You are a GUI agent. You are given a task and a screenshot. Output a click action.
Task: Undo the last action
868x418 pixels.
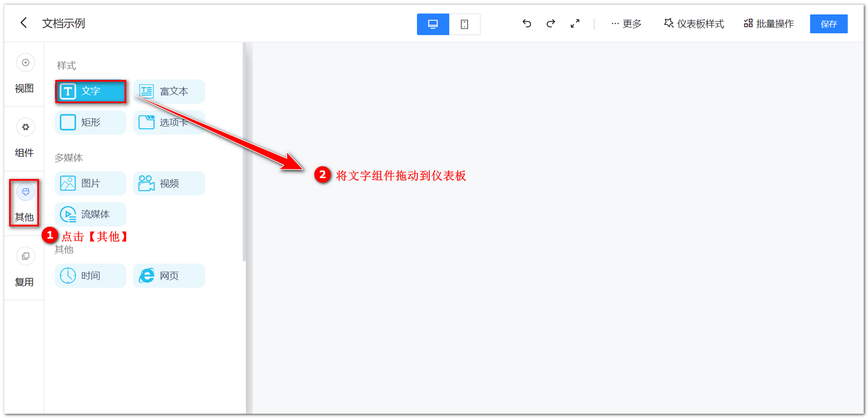click(527, 24)
